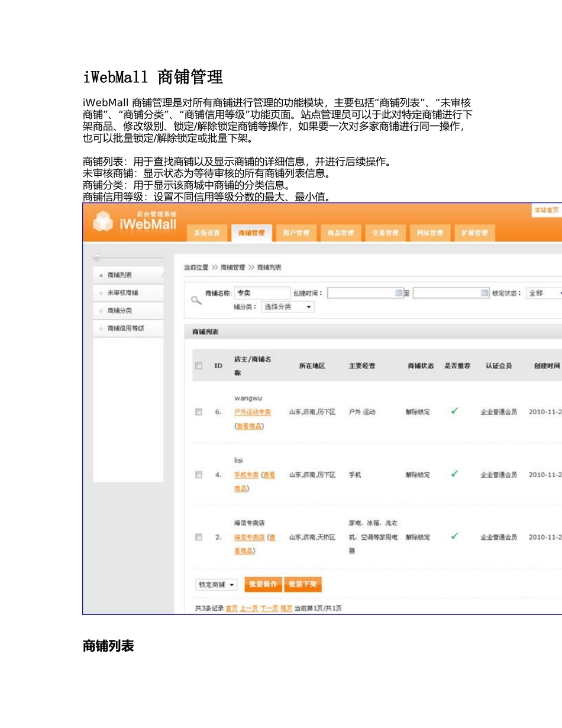Collapse the left sidebar handle
Screen dimensions: 562x728
coord(97,258)
